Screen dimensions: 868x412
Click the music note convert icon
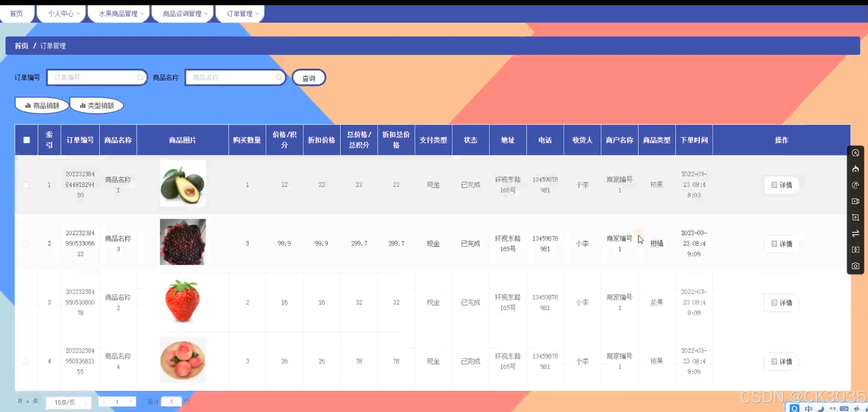pyautogui.click(x=855, y=185)
